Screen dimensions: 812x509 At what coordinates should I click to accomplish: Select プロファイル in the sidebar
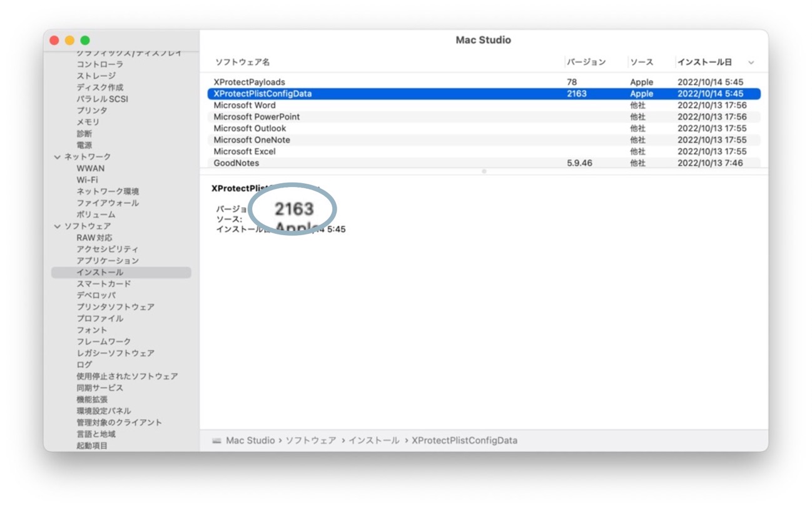100,319
